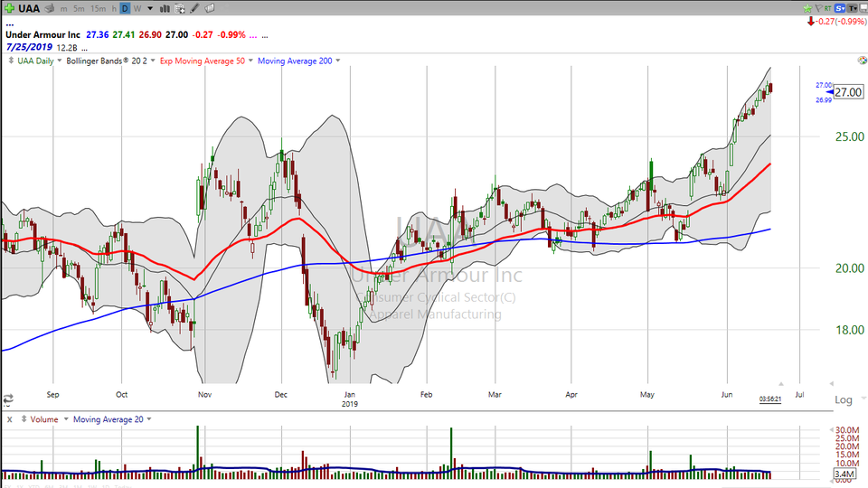868x488 pixels.
Task: Click the Under Armour Inc name
Action: (42, 35)
